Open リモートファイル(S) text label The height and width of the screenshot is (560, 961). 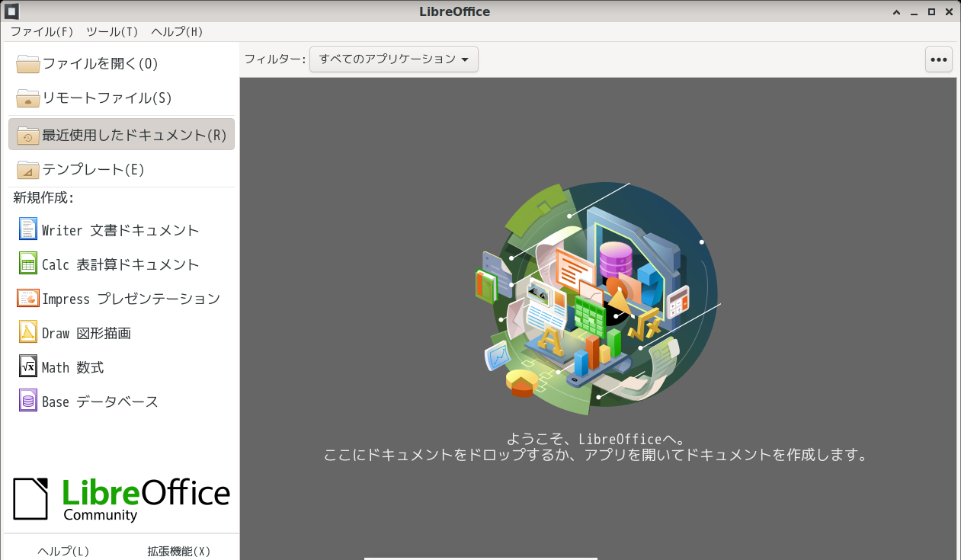pos(107,98)
